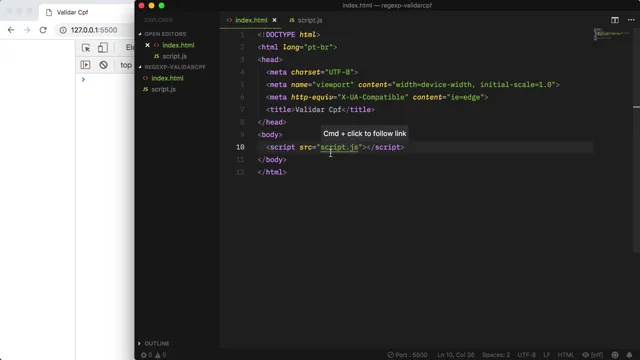Toggle DevTools device toolbar
Viewport: 640px width, 360px height.
pyautogui.click(x=103, y=48)
